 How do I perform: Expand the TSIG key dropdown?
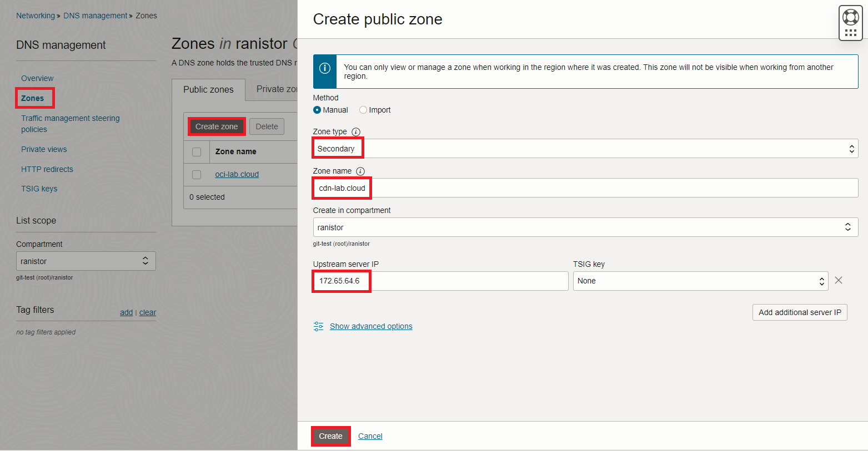(x=700, y=281)
